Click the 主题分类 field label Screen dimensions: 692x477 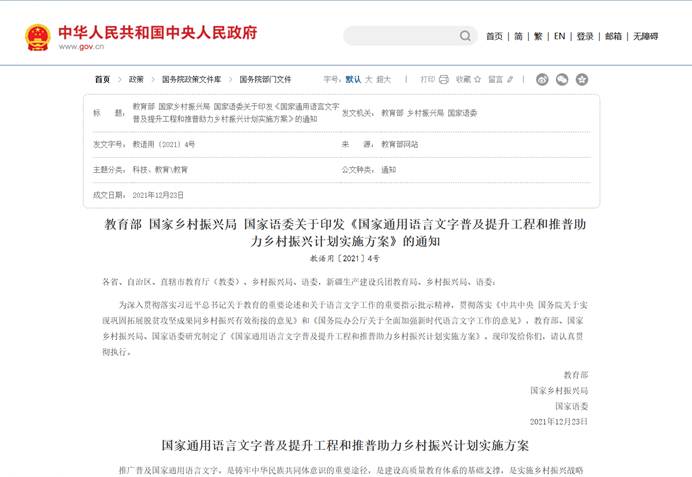(110, 170)
